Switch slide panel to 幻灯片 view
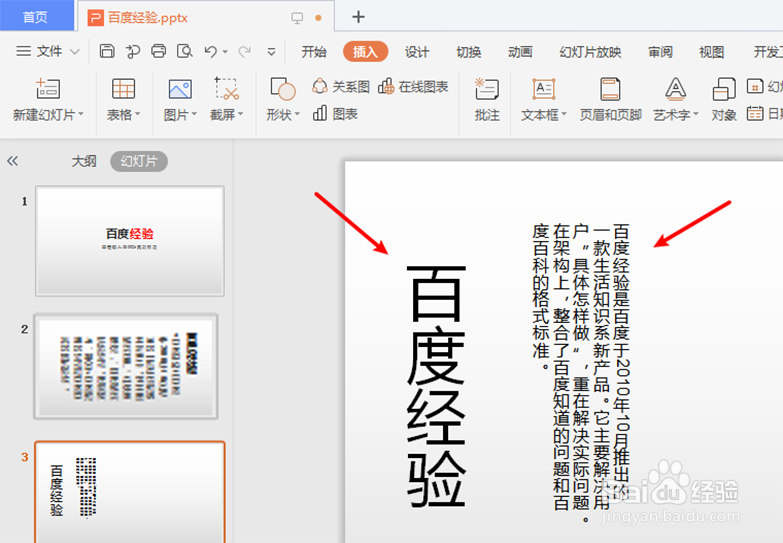 139,161
